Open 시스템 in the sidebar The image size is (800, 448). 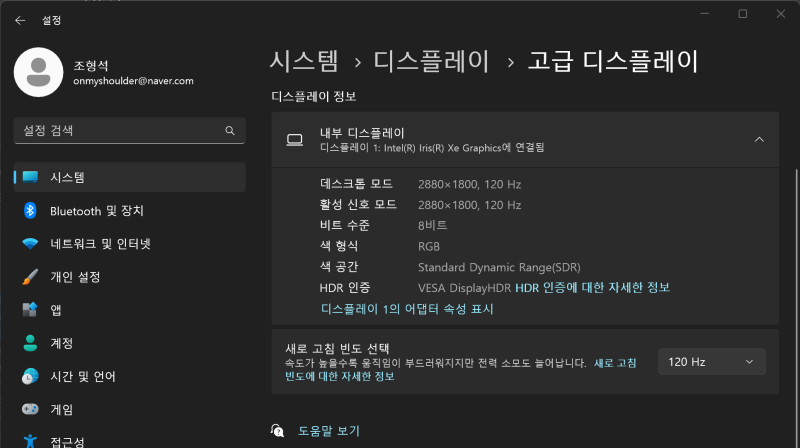[130, 177]
